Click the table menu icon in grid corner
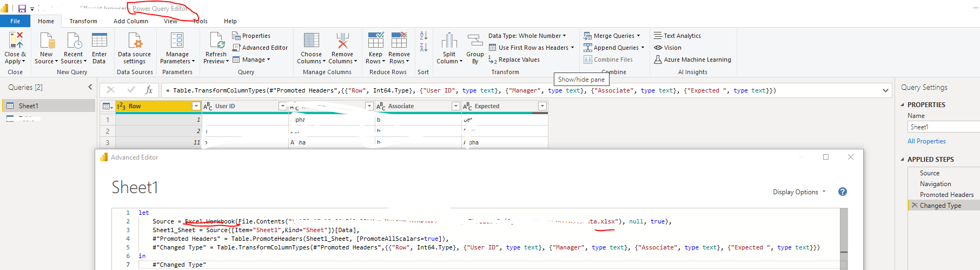This screenshot has height=270, width=980. (x=108, y=106)
